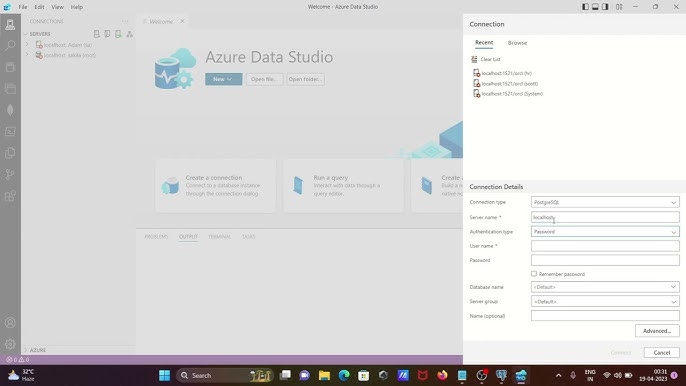Open the Extensions view icon
Image resolution: width=686 pixels, height=386 pixels.
tap(10, 196)
